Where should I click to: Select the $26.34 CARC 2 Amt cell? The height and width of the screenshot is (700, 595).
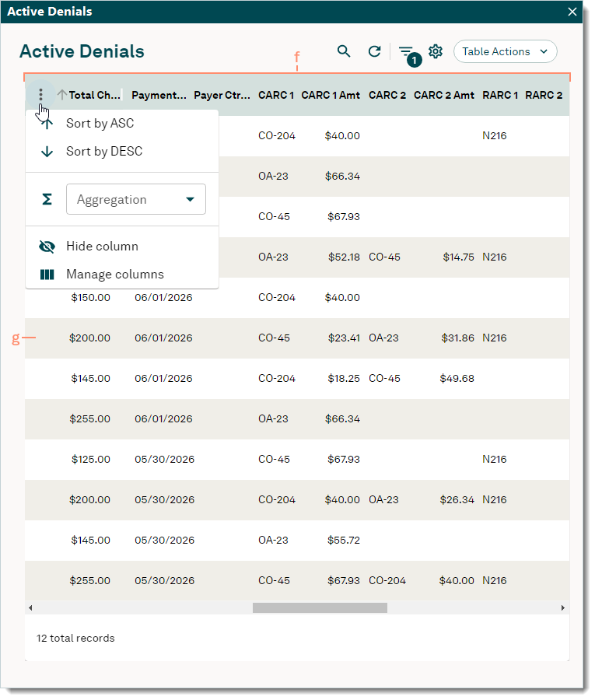coord(457,499)
